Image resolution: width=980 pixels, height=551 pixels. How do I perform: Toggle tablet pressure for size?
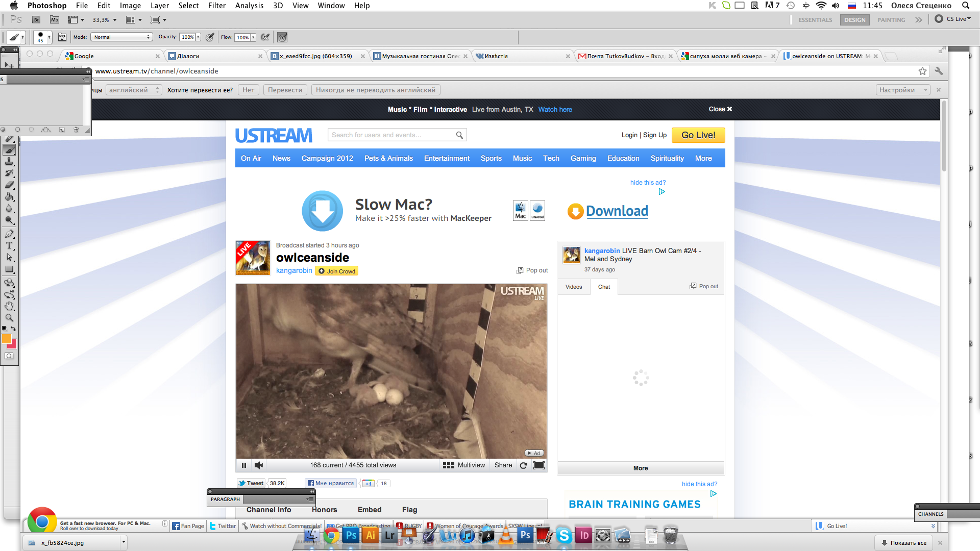[282, 37]
